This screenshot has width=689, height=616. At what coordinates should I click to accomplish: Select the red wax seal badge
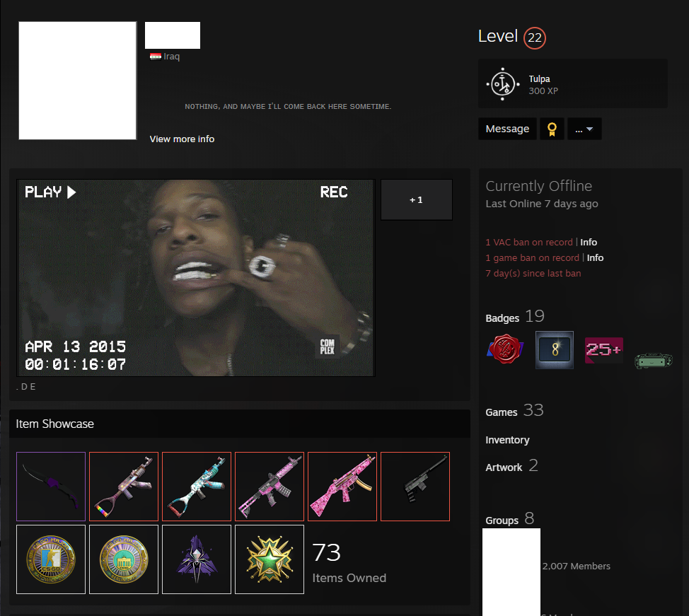(506, 349)
